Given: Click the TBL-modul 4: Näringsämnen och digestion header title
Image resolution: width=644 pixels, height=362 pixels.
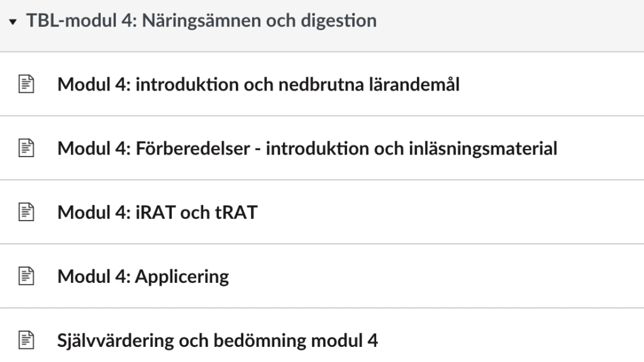Looking at the screenshot, I should coord(201,21).
